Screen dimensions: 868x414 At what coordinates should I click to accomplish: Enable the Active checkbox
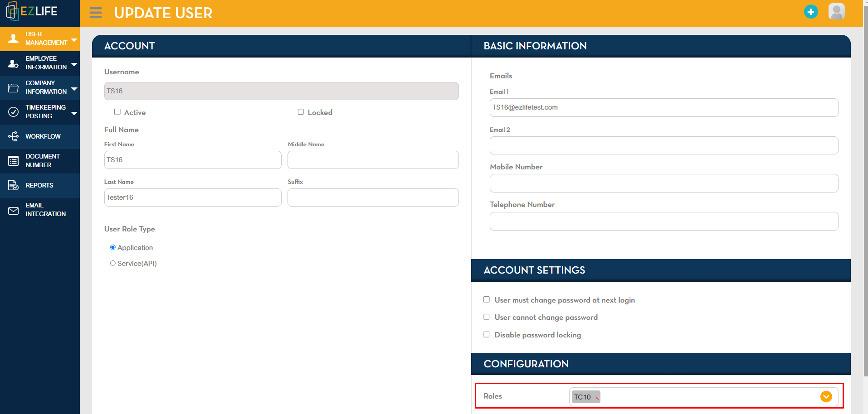click(x=117, y=112)
